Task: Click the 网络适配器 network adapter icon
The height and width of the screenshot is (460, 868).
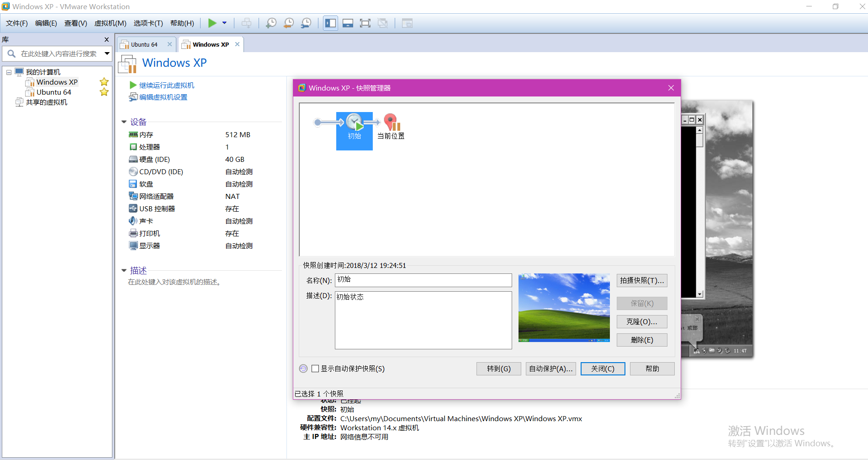Action: click(133, 197)
